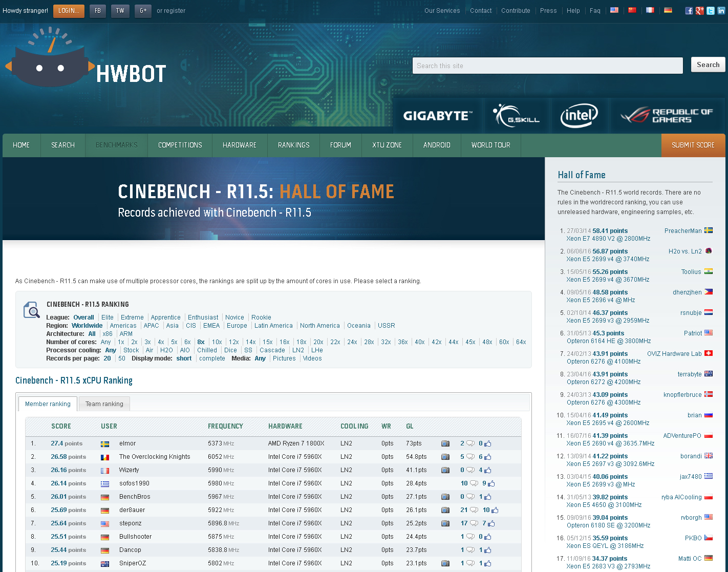Screen dimensions: 728x572
Task: Select the Chinese flag language icon
Action: tap(632, 10)
